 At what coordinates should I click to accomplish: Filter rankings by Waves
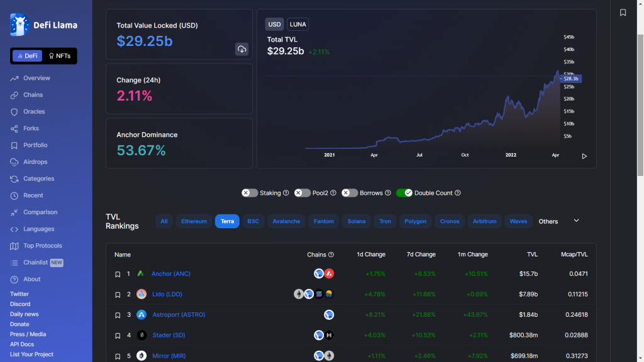(518, 221)
